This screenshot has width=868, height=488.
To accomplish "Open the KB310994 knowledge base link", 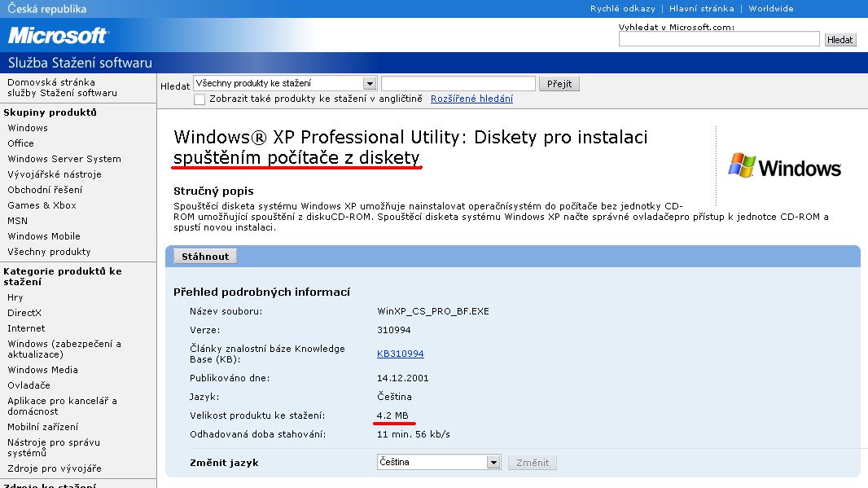I will 401,354.
